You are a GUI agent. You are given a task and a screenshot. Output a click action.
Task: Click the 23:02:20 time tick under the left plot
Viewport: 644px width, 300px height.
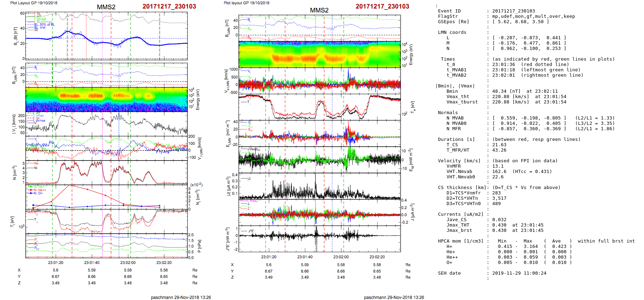164,263
